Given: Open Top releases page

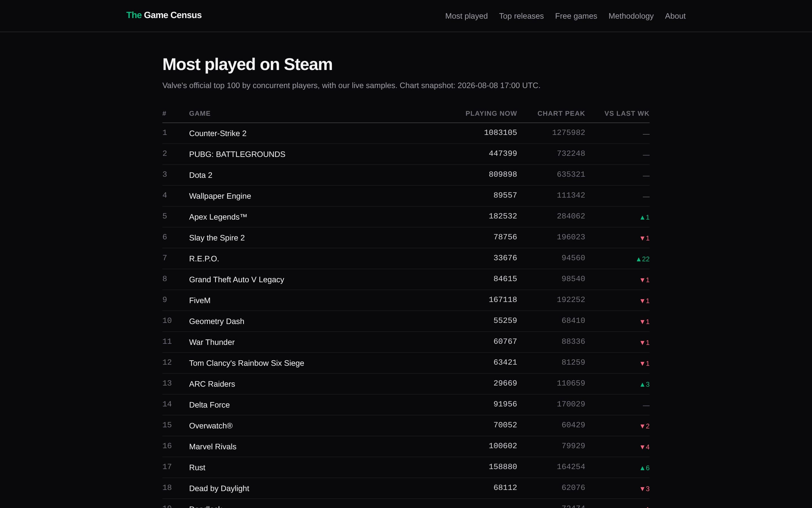Looking at the screenshot, I should coord(521,16).
